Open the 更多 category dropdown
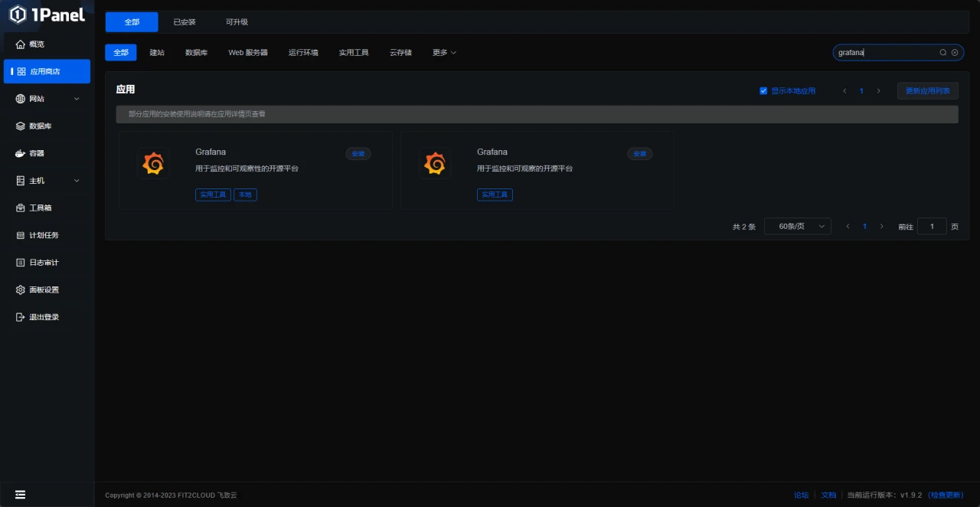The image size is (980, 507). 443,52
